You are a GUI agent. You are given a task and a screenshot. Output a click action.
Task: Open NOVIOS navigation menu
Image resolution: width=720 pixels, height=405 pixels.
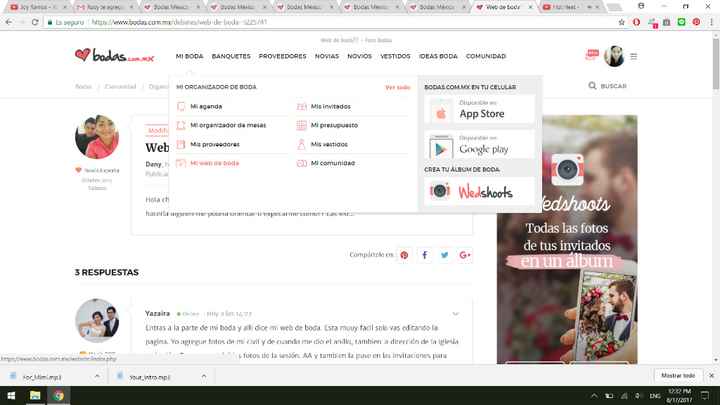click(x=360, y=56)
